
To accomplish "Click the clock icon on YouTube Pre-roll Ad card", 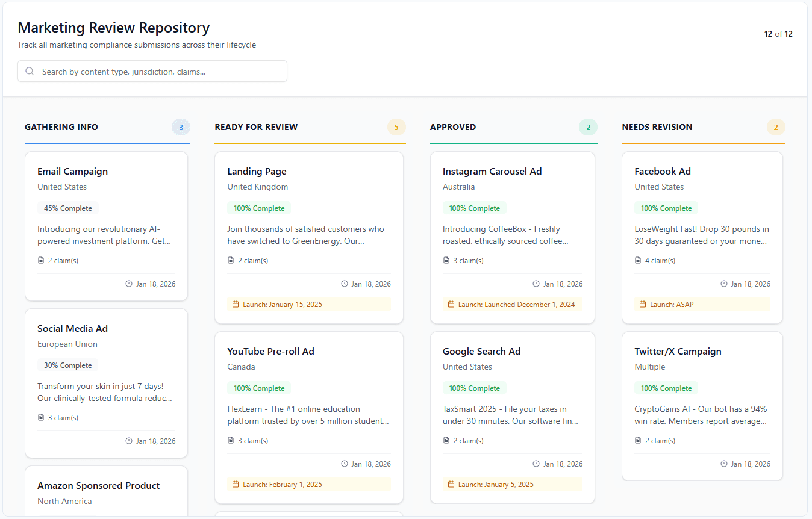I will point(345,464).
